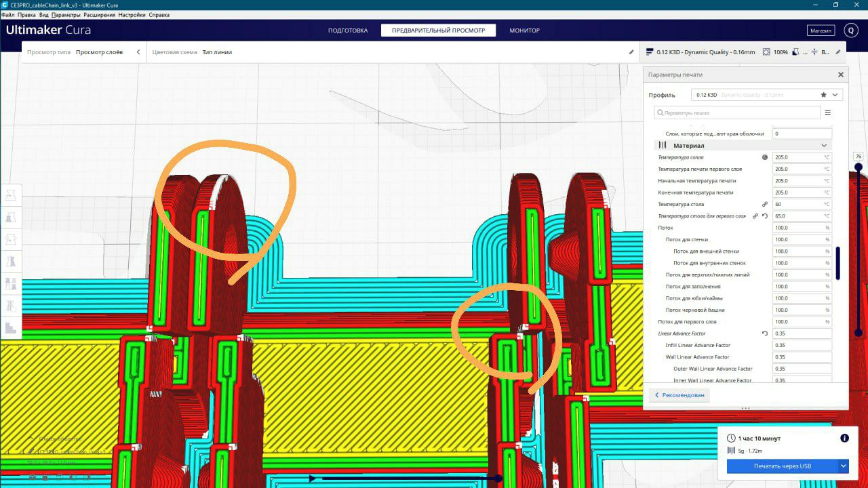Image resolution: width=868 pixels, height=488 pixels.
Task: Click the infill 100% icon in settings bar
Action: [x=767, y=52]
